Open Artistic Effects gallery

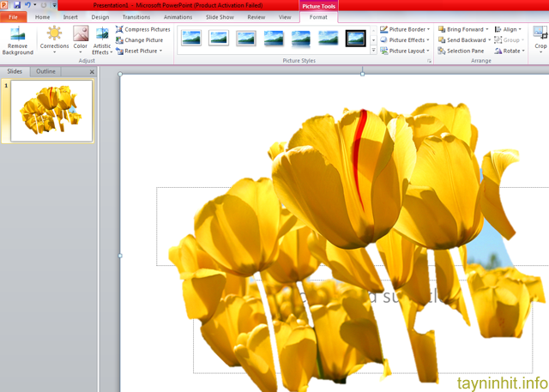[x=102, y=39]
